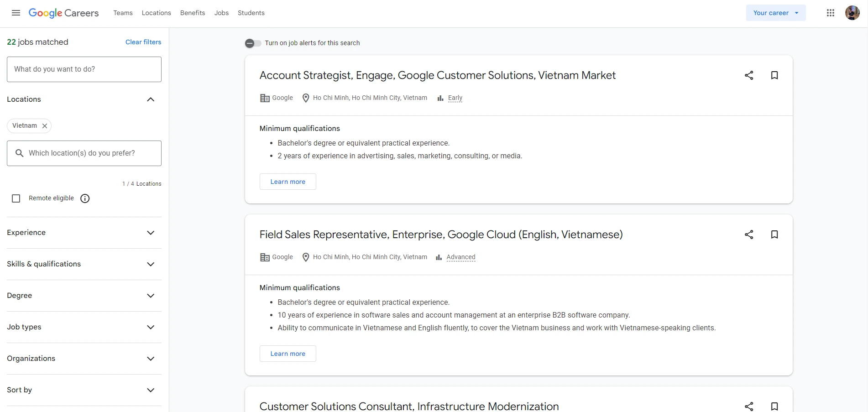Click Learn more for Account Strategist
The image size is (868, 412).
click(x=288, y=182)
